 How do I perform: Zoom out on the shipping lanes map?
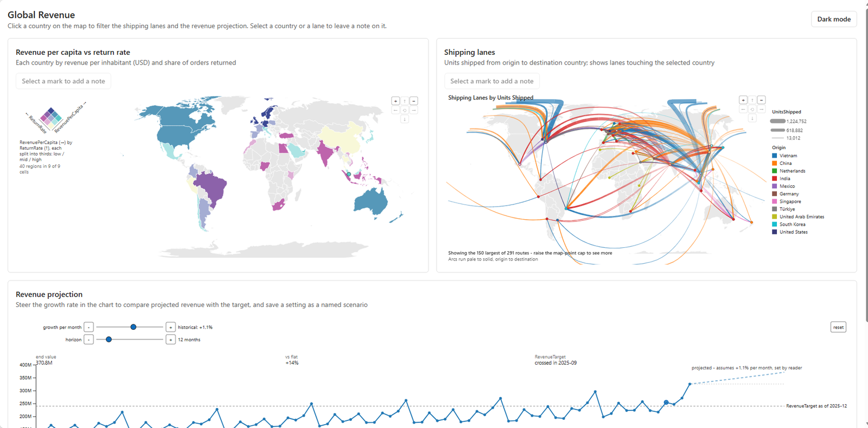tap(762, 100)
